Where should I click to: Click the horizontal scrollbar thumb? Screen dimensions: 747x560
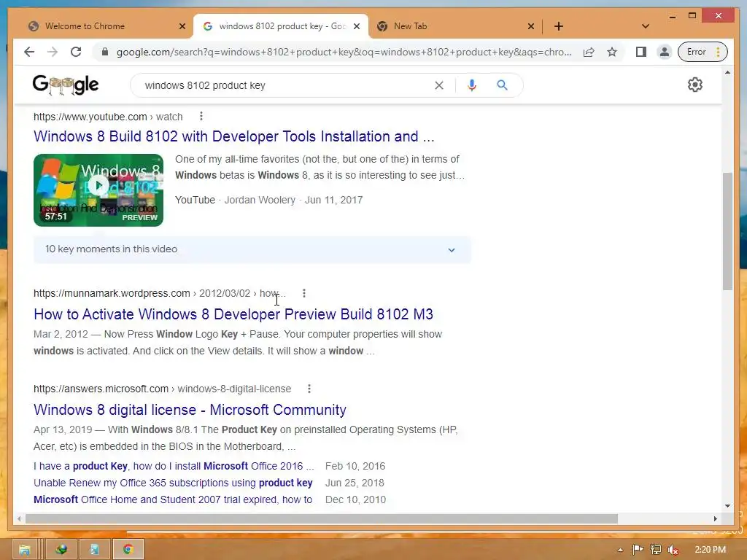322,518
